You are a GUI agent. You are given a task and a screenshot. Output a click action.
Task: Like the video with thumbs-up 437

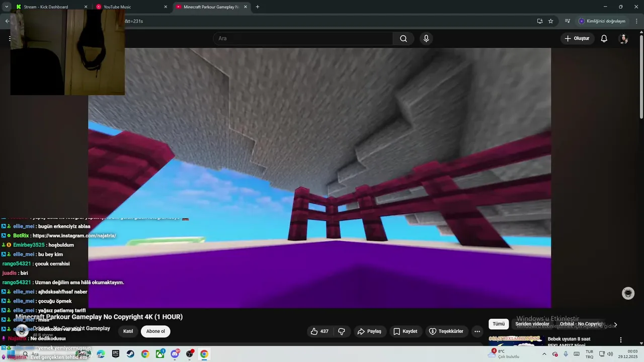coord(319,331)
